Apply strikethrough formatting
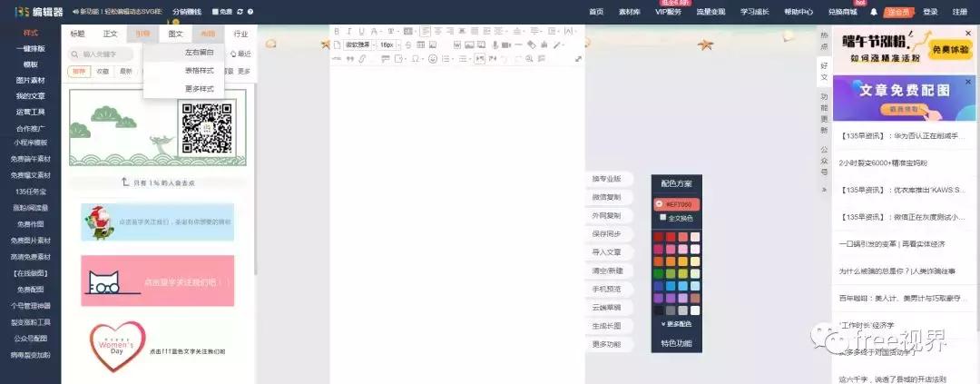The width and height of the screenshot is (980, 384). point(408,44)
